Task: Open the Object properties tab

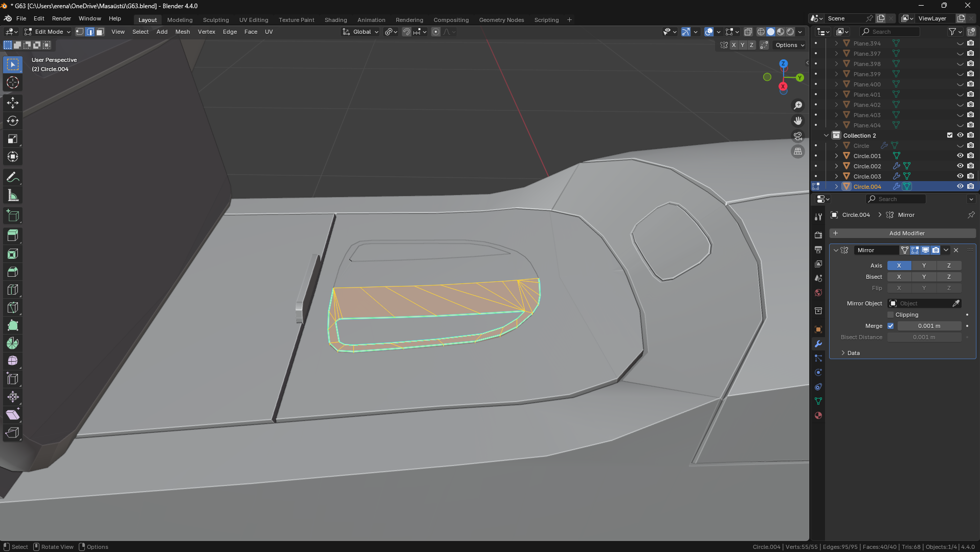Action: pyautogui.click(x=818, y=329)
